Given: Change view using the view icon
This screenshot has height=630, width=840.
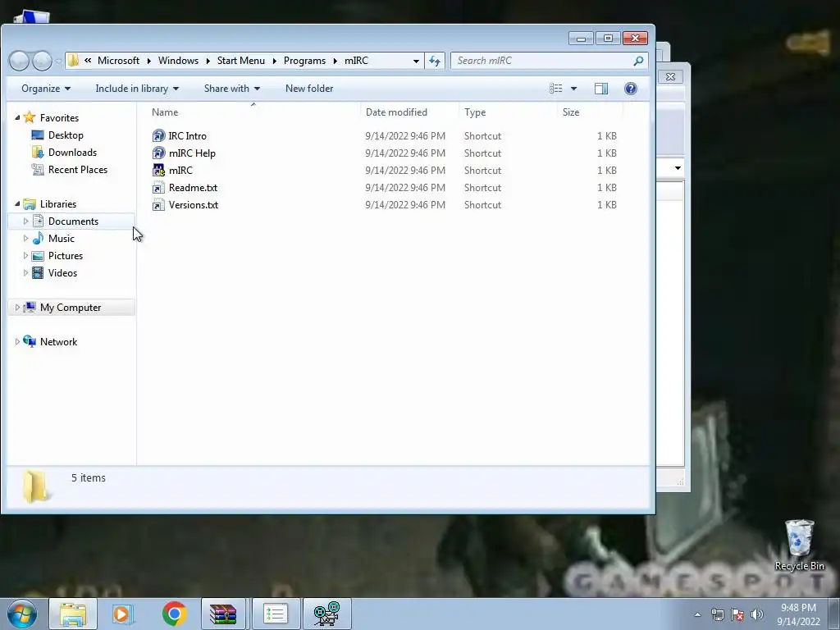Looking at the screenshot, I should click(x=556, y=89).
